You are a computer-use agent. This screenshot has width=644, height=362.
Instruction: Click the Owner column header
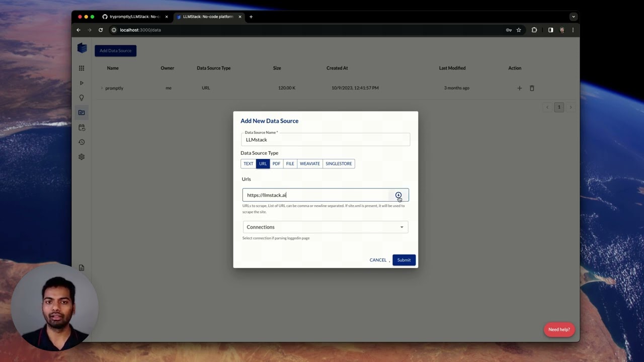coord(167,68)
